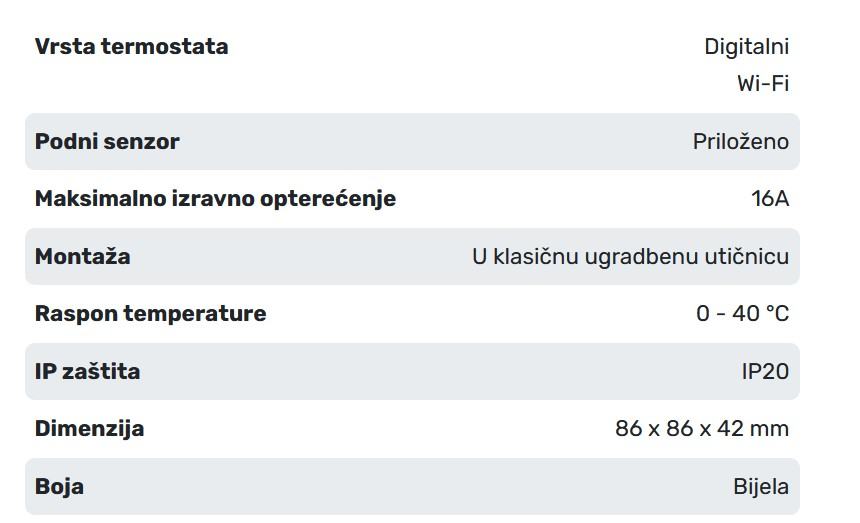The image size is (860, 523).
Task: Click the 'Wi-Fi' value text
Action: [762, 84]
